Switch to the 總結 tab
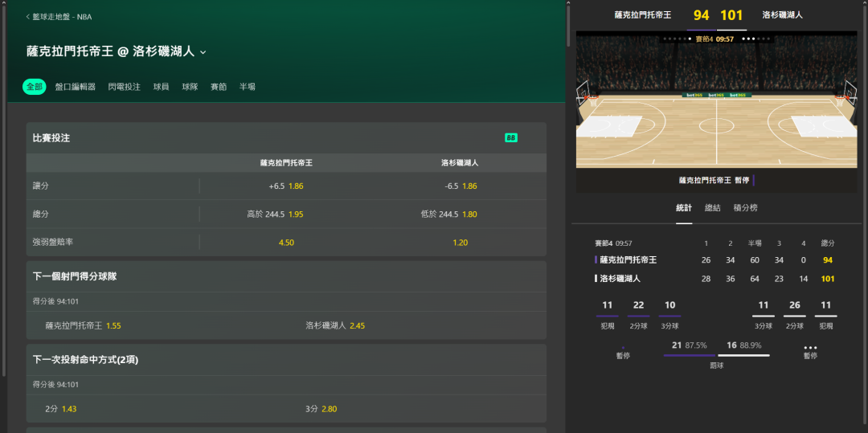Screen dimensions: 868x433 712,207
